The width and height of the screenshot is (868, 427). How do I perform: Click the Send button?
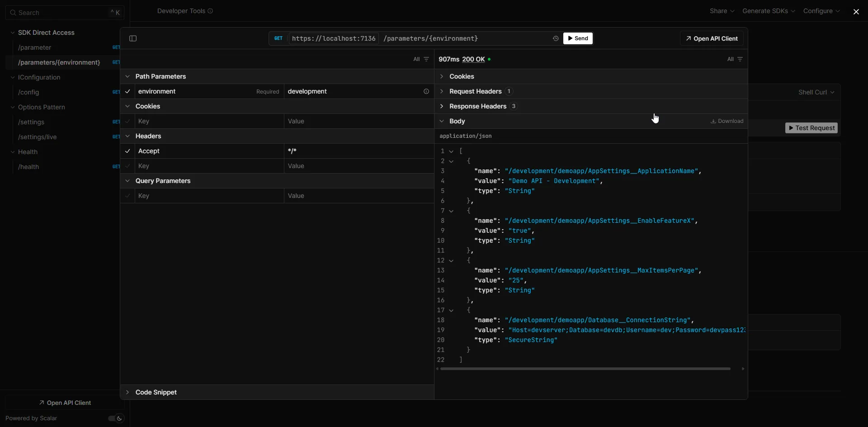click(578, 38)
